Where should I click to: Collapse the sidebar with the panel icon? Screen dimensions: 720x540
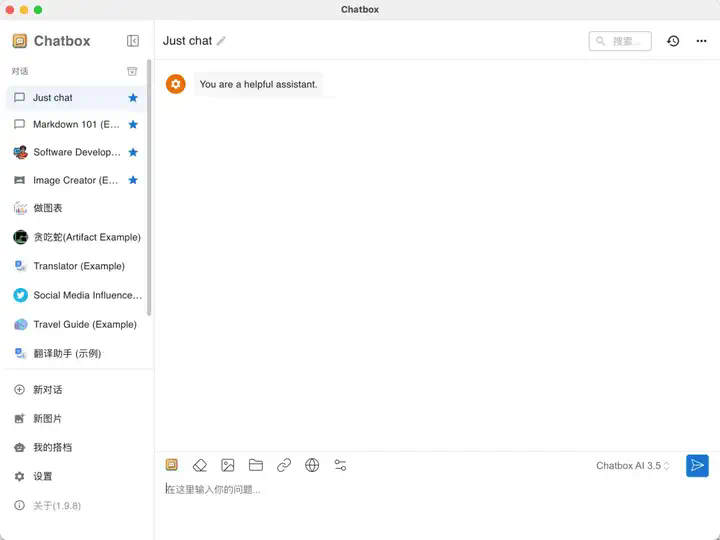(x=133, y=41)
